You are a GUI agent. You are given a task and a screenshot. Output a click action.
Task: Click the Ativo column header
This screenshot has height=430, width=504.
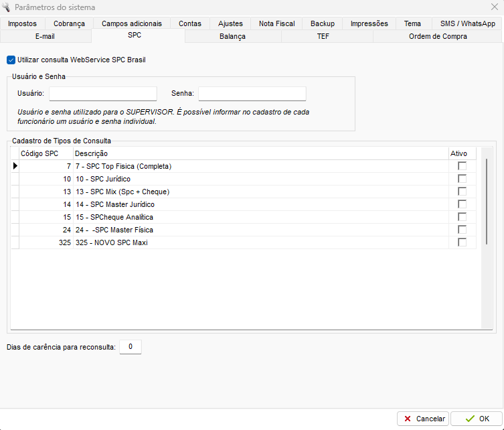tap(463, 153)
